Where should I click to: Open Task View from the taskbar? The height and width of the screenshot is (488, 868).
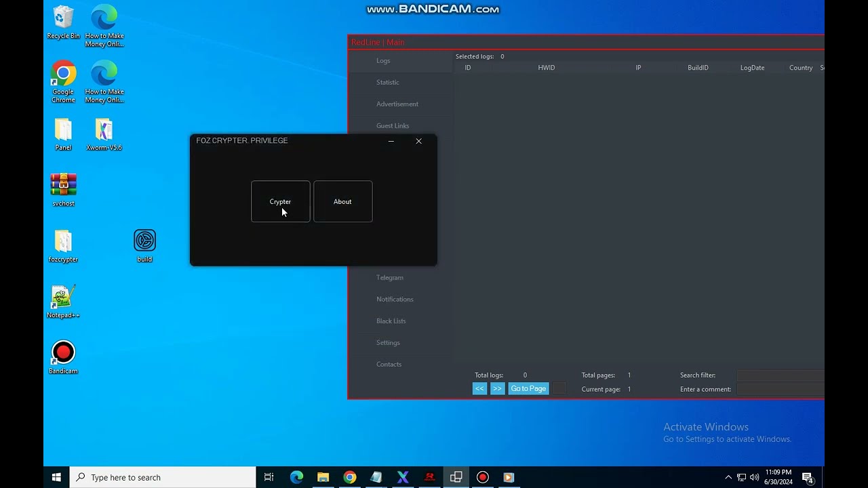pos(269,477)
